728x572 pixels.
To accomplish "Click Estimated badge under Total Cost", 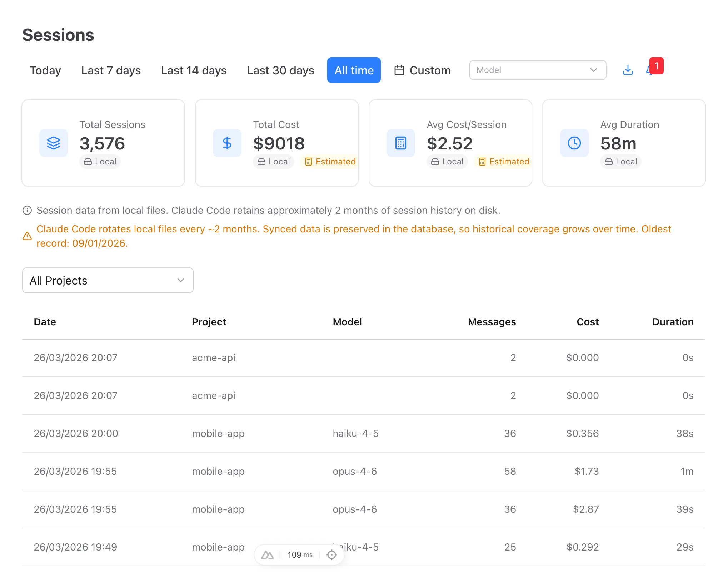I will point(330,162).
